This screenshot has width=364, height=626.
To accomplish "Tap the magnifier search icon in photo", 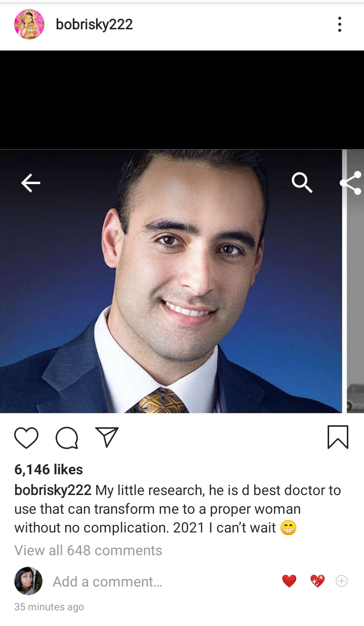I will click(302, 183).
